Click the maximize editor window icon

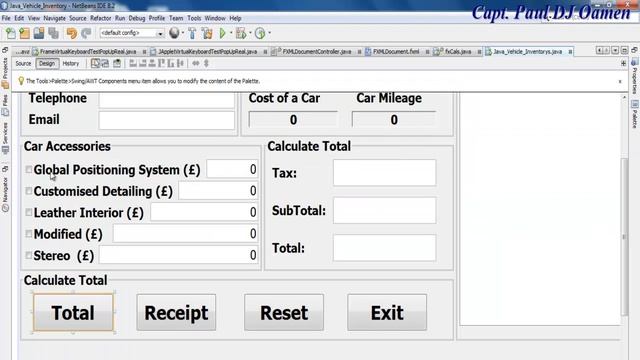point(624,51)
